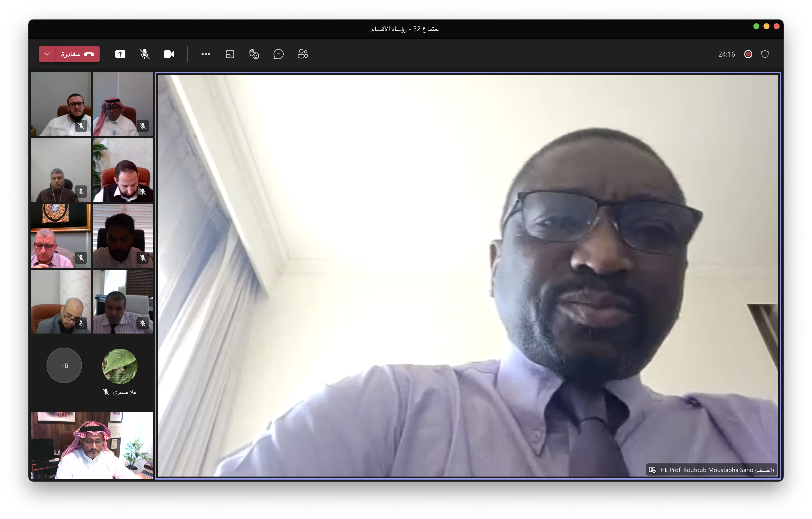Click muted mic icon on striped shirt thumbnail
This screenshot has width=812, height=519.
143,323
